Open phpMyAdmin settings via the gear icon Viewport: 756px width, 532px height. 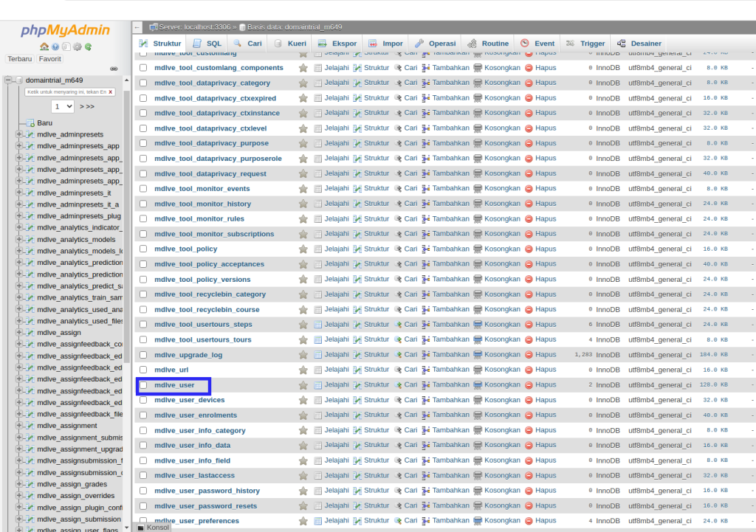pyautogui.click(x=78, y=46)
